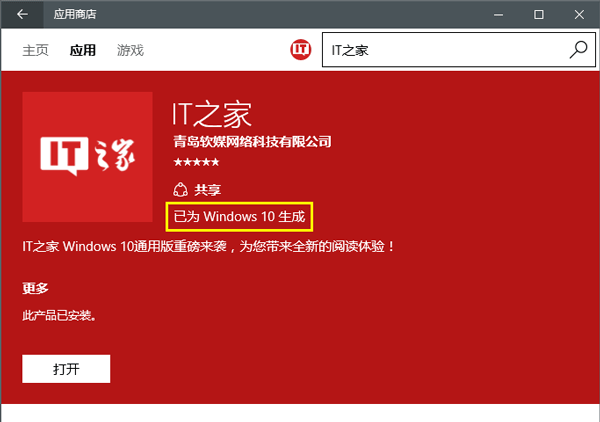
Task: Switch to the 主页 tab
Action: 36,50
